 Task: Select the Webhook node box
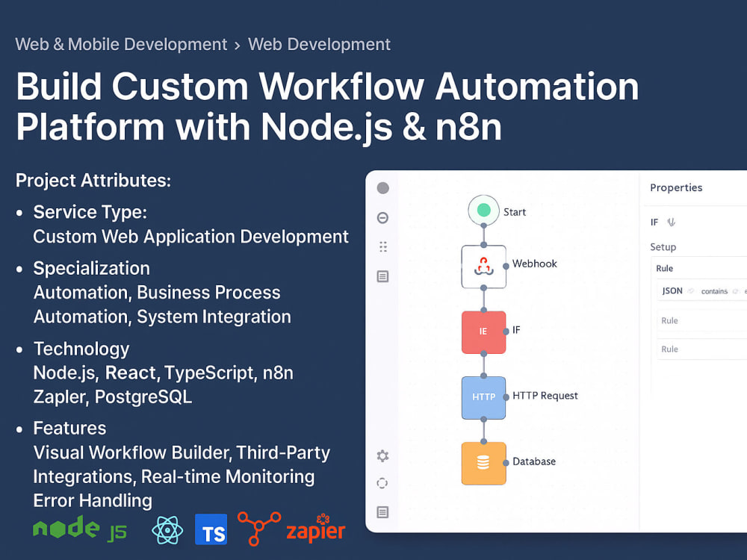coord(483,267)
